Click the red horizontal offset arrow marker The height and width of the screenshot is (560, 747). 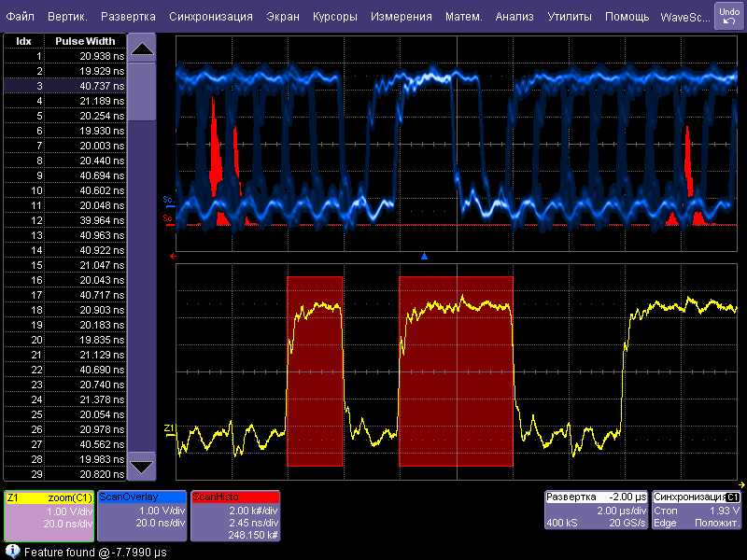tap(173, 256)
